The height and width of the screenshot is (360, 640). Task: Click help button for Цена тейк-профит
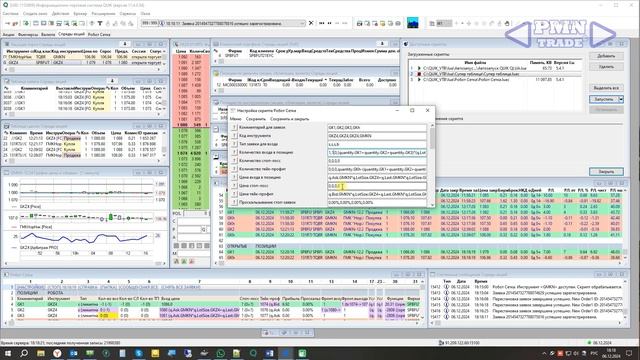(x=234, y=194)
